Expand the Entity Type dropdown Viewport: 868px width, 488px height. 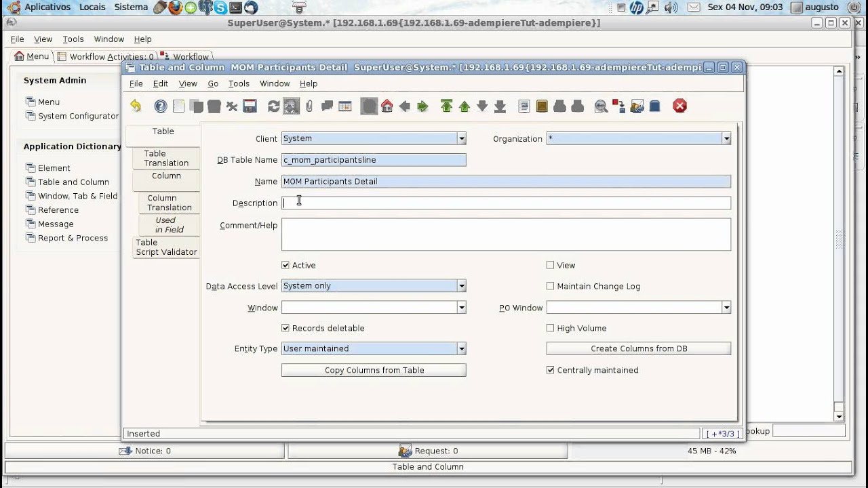click(461, 348)
